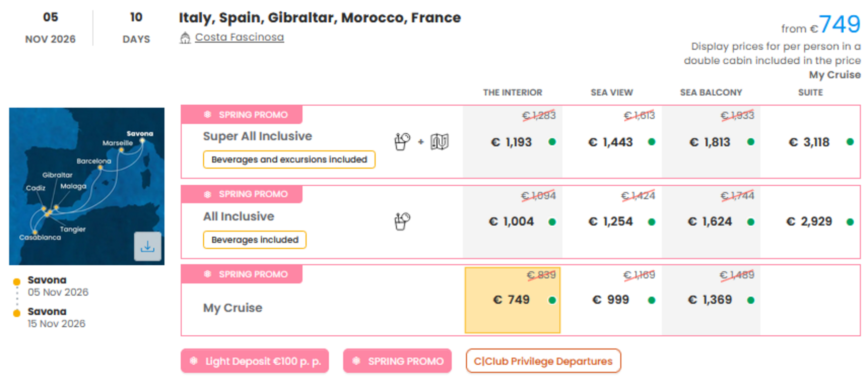Image resolution: width=868 pixels, height=381 pixels.
Task: Click the ship icon beside Costa Fascinosa
Action: pyautogui.click(x=185, y=38)
